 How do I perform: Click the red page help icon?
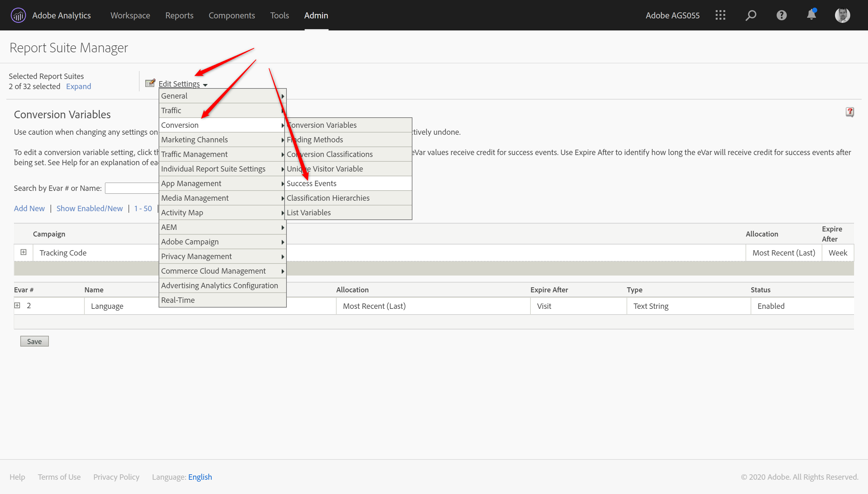[x=850, y=112]
